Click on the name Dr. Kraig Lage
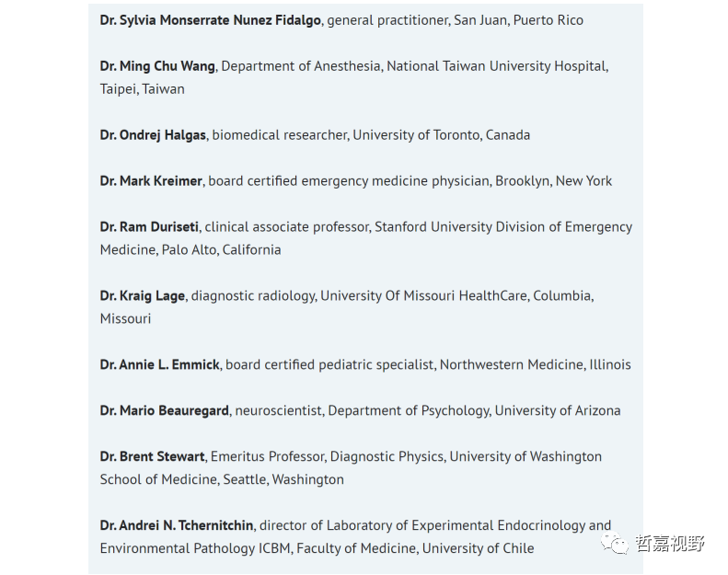Screen dimensions: 728x575 coord(143,296)
